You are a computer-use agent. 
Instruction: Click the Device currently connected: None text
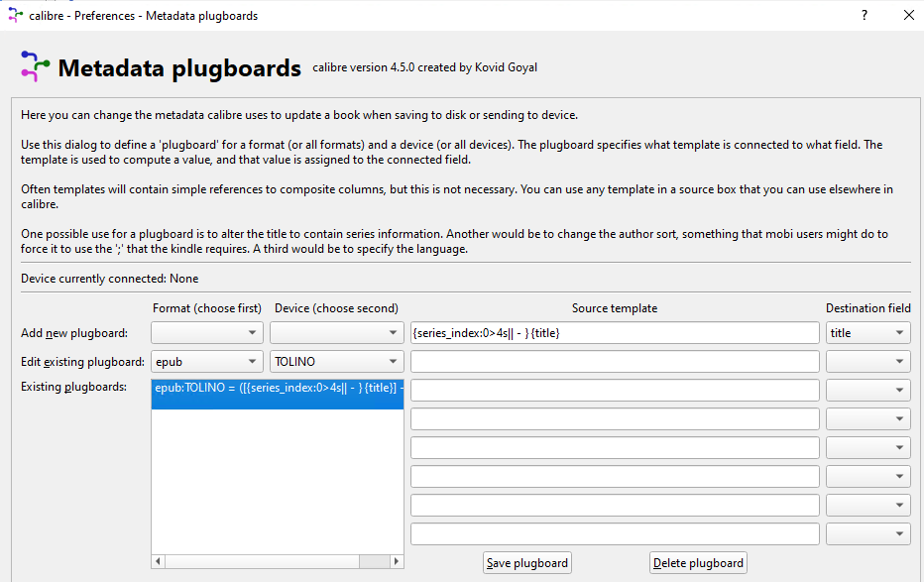click(x=110, y=279)
